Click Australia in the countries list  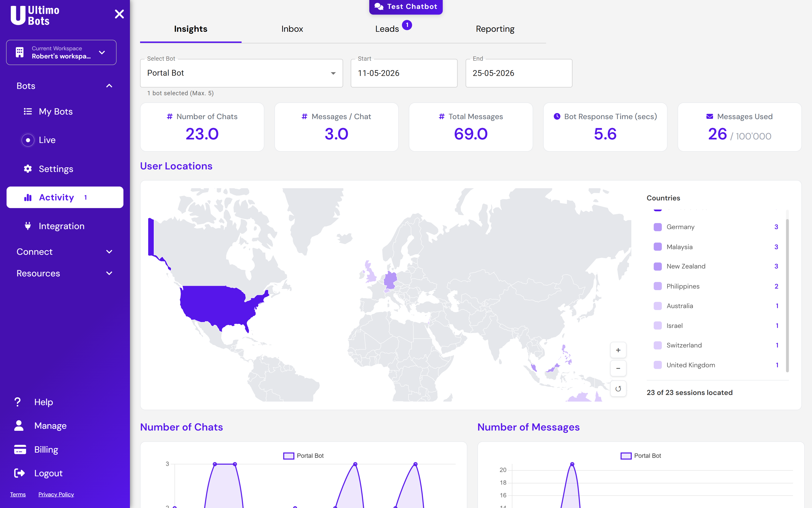click(x=716, y=306)
